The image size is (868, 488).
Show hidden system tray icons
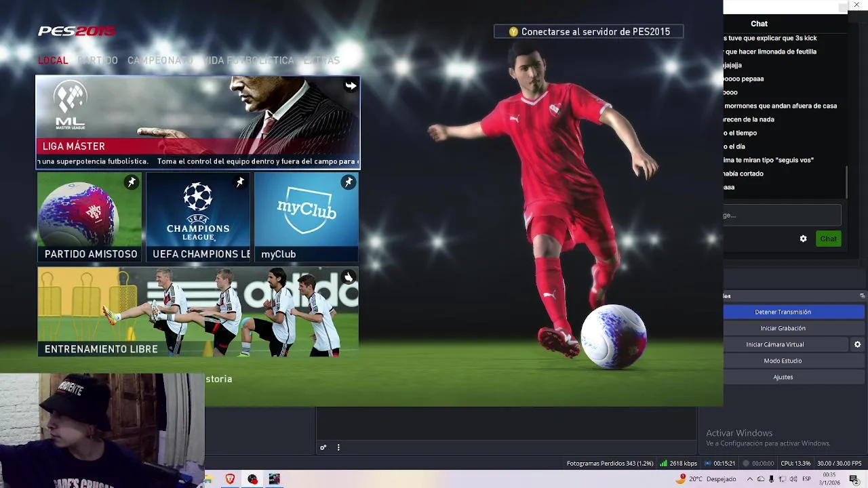[x=749, y=479]
